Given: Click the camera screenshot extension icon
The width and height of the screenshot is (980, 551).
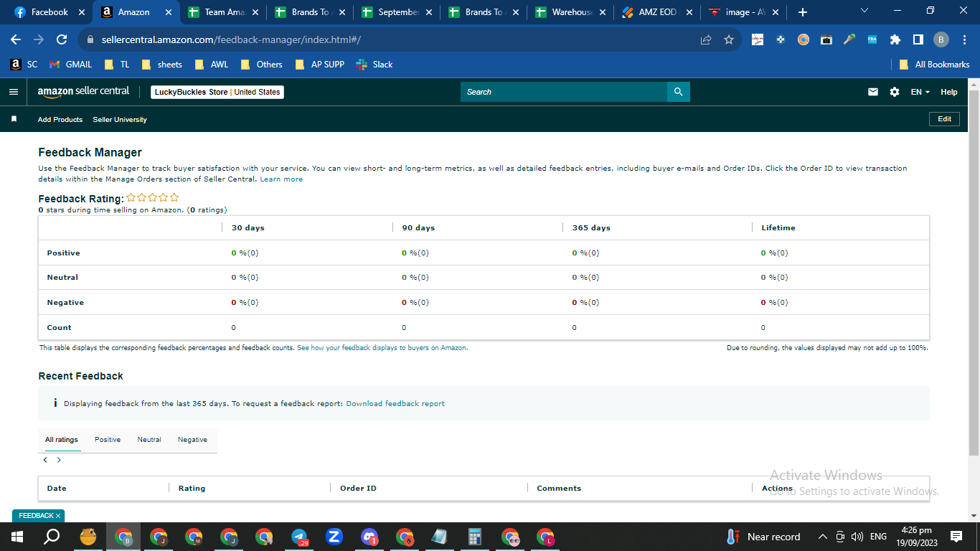Looking at the screenshot, I should [826, 39].
